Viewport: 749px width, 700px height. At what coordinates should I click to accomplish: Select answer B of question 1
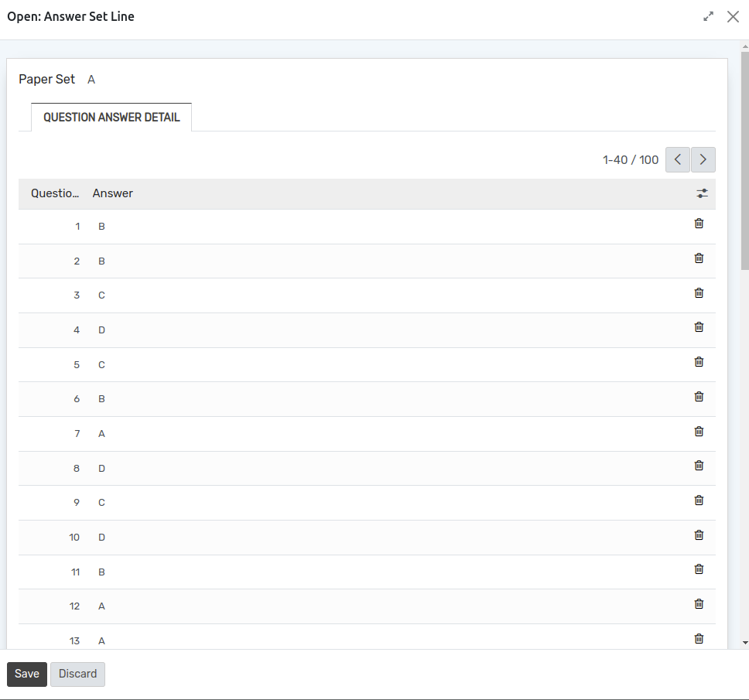(101, 227)
